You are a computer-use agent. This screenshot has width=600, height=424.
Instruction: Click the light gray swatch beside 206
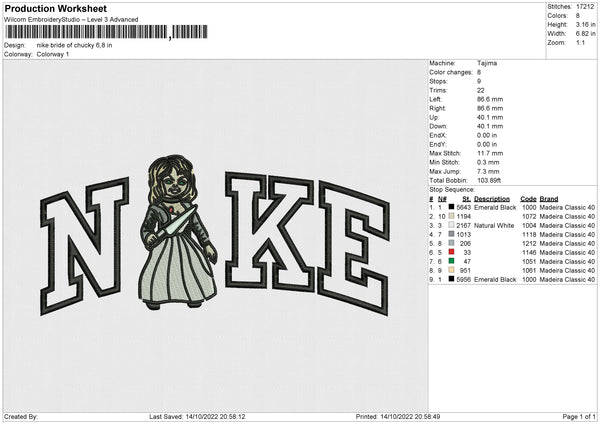tap(452, 243)
